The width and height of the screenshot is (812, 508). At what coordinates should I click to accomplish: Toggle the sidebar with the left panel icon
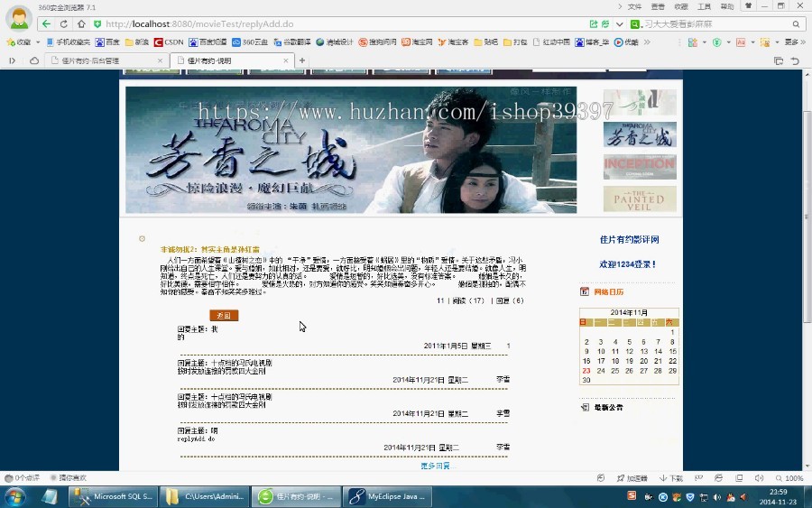click(x=12, y=60)
